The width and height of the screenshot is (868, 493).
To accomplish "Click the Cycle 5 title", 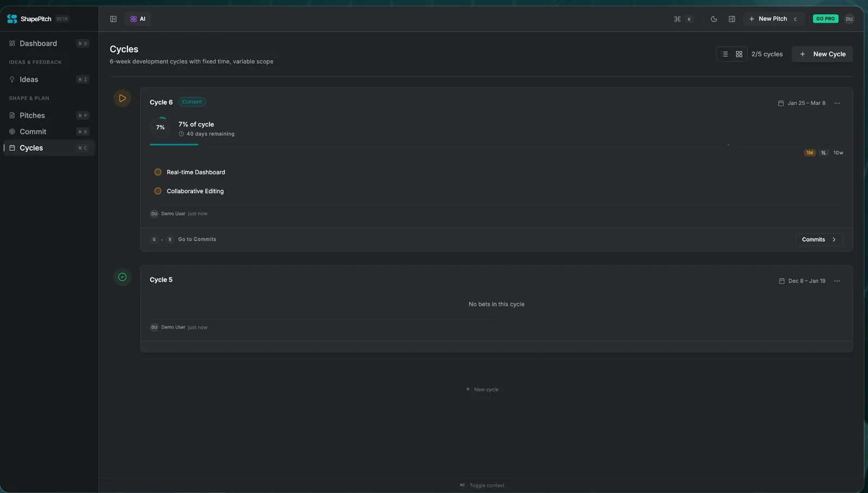I will (161, 280).
